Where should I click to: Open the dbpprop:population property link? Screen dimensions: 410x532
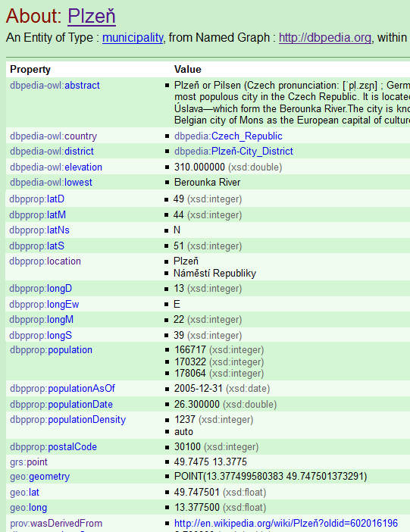[51, 350]
